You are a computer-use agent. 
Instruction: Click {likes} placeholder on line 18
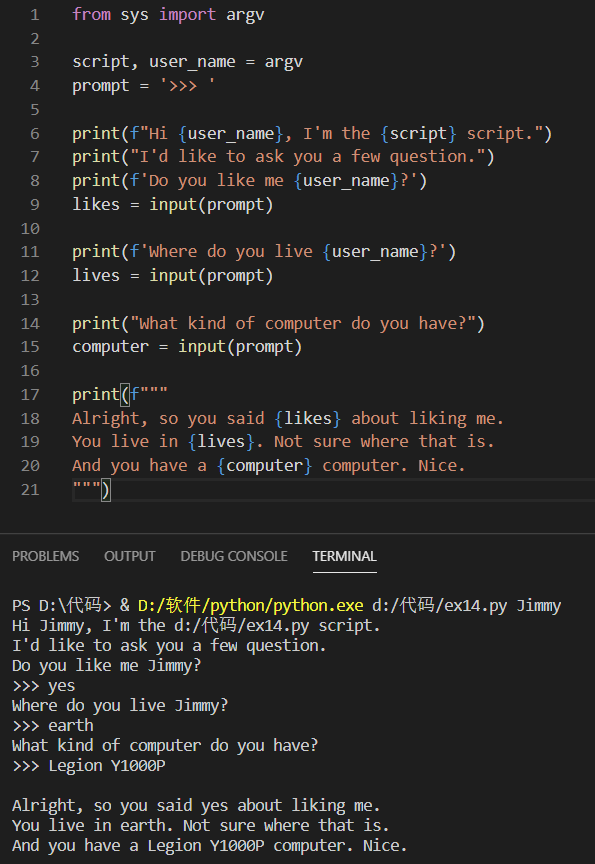point(307,418)
